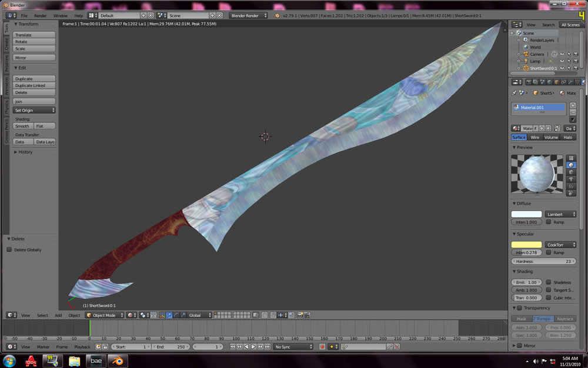Screen dimensions: 588x368
Task: Enable Cubic Interpolation checkbox
Action: [549, 298]
